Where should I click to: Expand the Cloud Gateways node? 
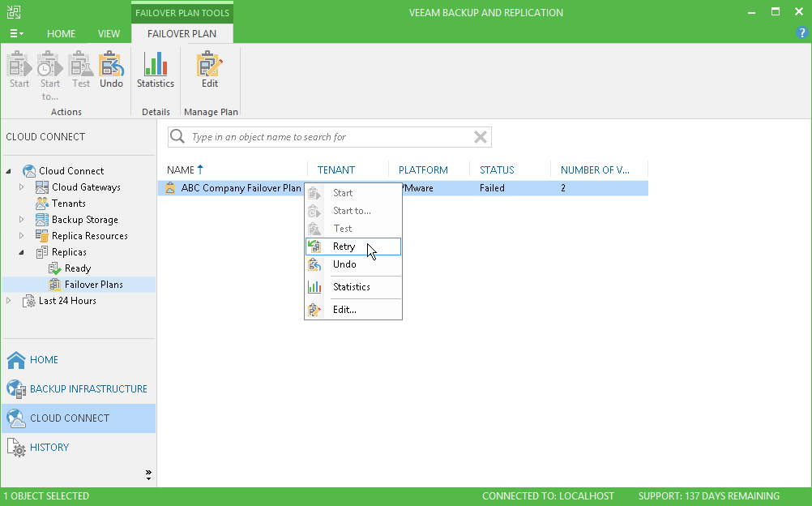click(21, 187)
